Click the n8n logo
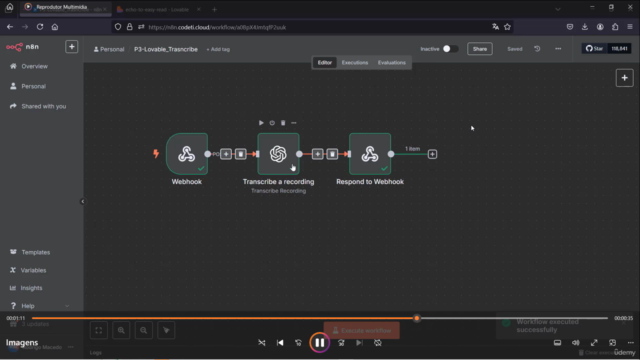This screenshot has height=360, width=640. [22, 47]
